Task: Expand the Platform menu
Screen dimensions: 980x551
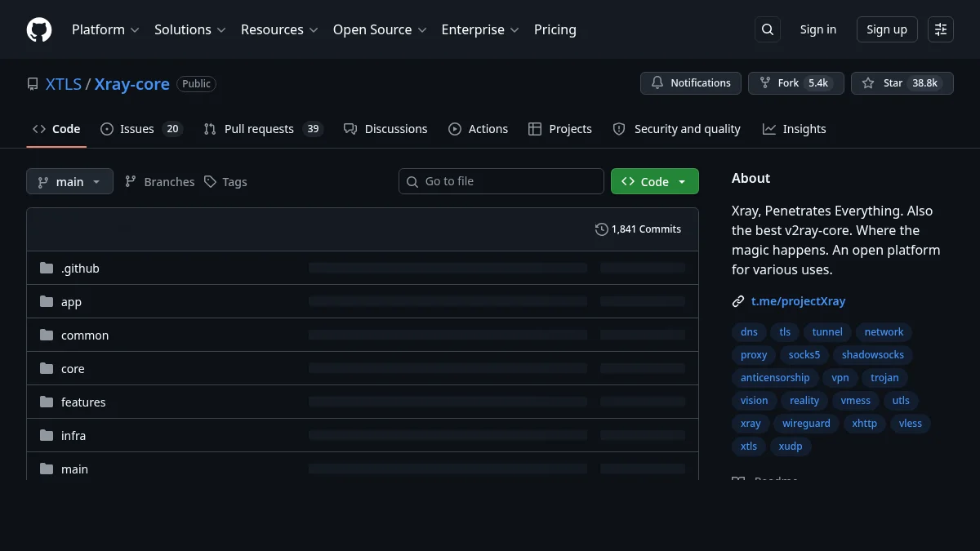Action: click(106, 29)
